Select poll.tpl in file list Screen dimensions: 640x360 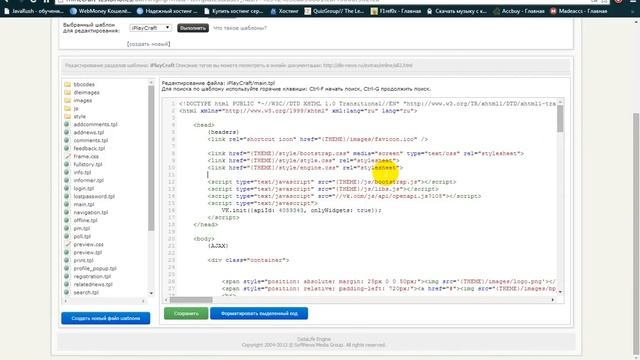coord(82,236)
